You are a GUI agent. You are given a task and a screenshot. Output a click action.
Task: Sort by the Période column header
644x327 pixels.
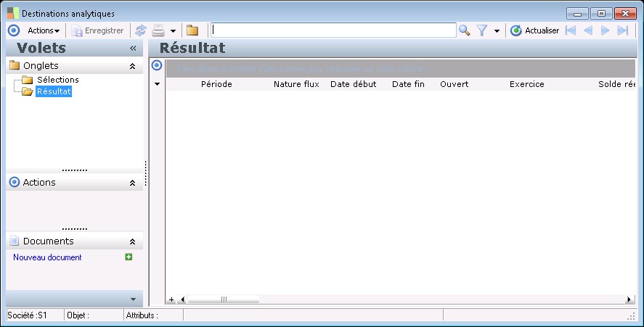click(x=216, y=84)
